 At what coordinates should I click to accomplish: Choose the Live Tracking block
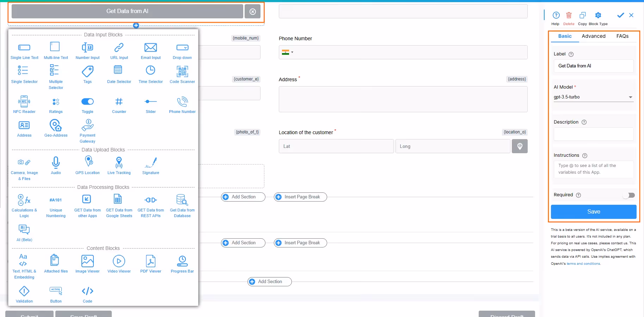(x=119, y=166)
